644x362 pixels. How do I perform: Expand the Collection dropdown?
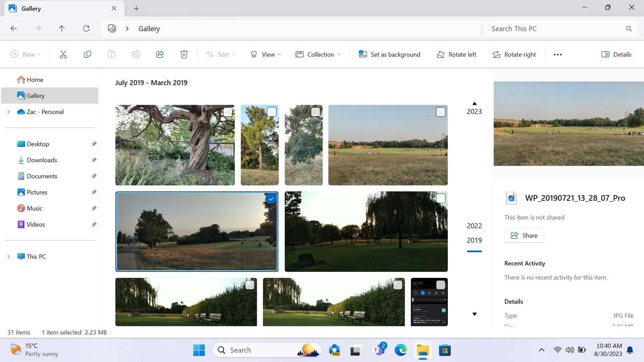coord(319,54)
